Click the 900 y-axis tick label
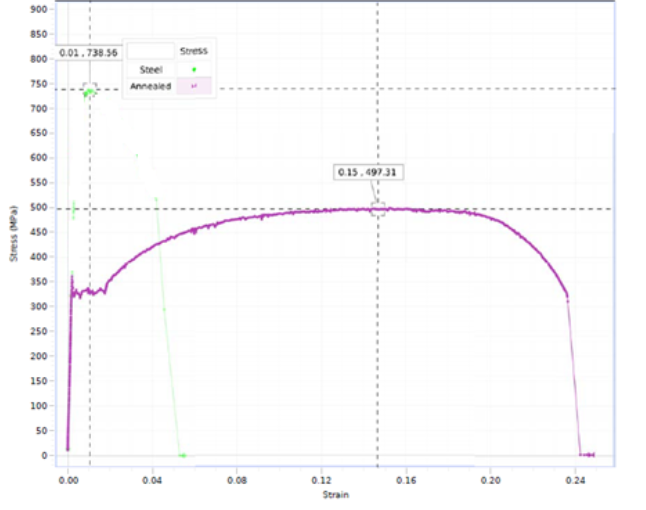The width and height of the screenshot is (646, 510). tap(39, 9)
